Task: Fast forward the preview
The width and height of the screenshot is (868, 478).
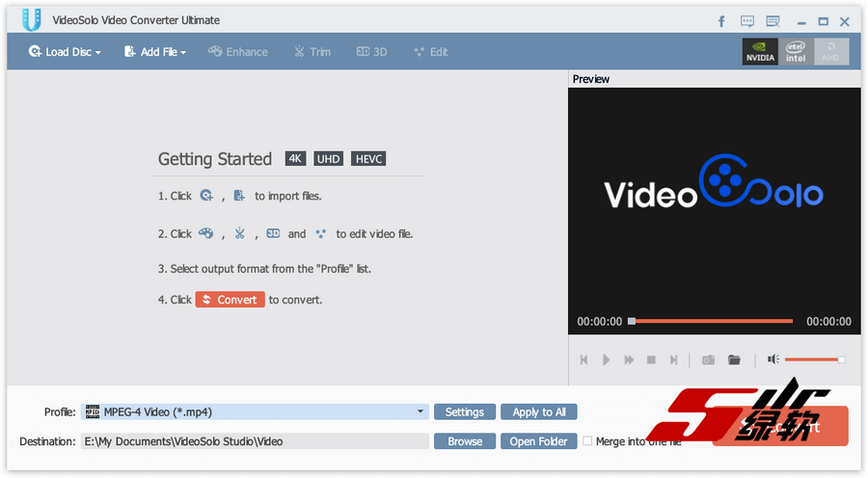Action: point(629,360)
